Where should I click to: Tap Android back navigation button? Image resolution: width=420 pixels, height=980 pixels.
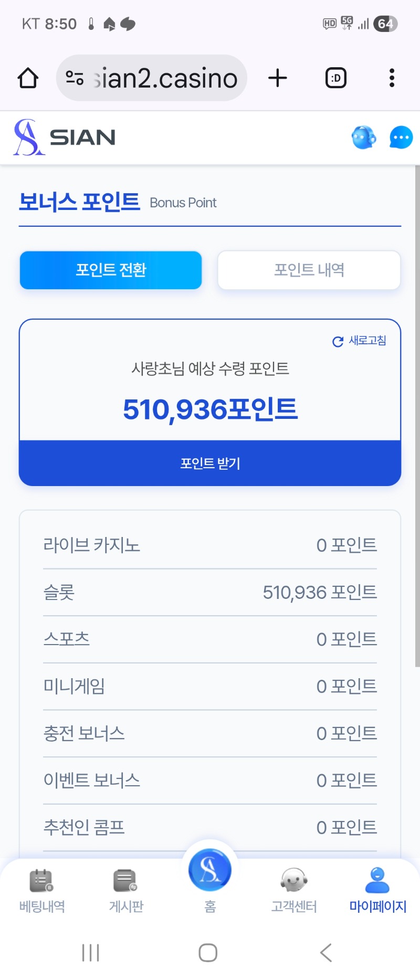(326, 952)
